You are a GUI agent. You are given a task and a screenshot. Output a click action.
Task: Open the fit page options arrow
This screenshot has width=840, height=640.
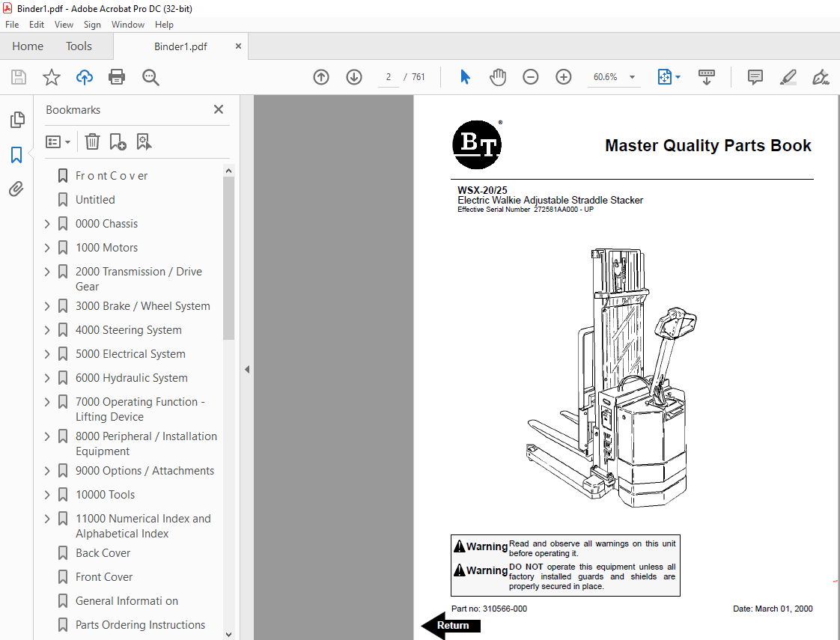pos(678,77)
